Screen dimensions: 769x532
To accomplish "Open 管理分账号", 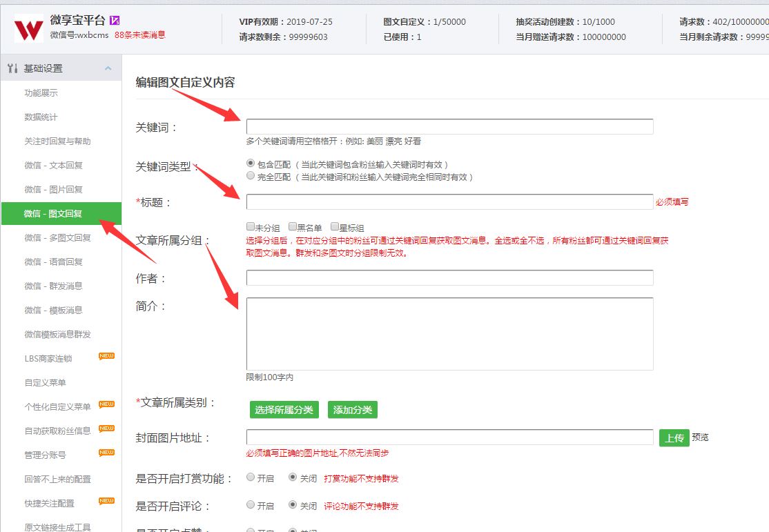I will click(x=45, y=455).
